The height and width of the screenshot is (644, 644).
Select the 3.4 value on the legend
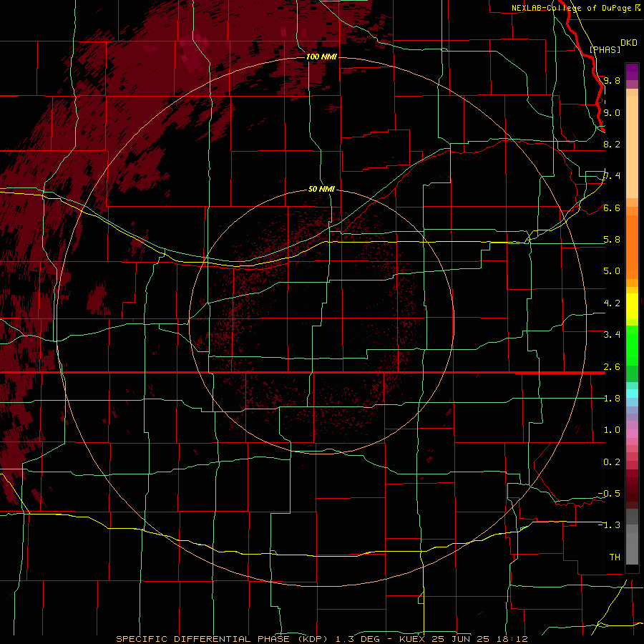coord(612,335)
